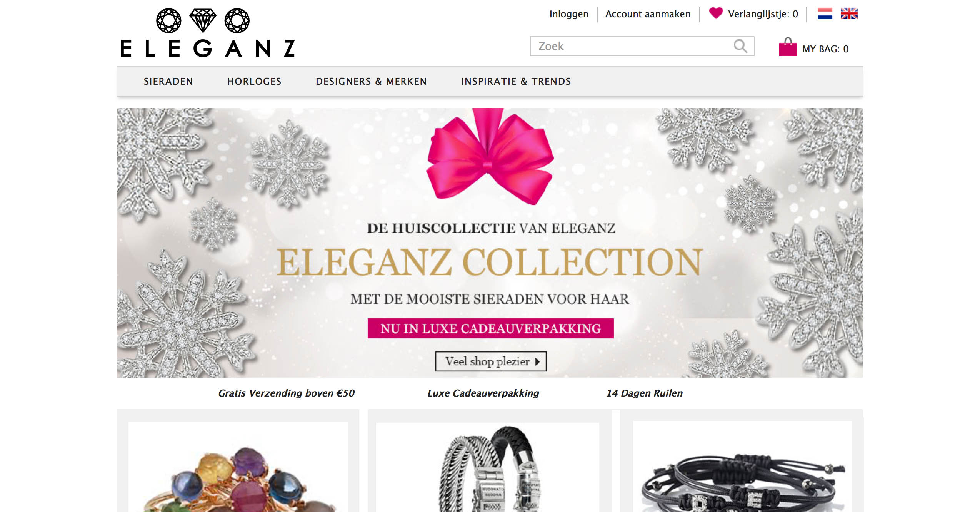Image resolution: width=980 pixels, height=512 pixels.
Task: Open the silver braided bracelets thumbnail
Action: pyautogui.click(x=488, y=467)
